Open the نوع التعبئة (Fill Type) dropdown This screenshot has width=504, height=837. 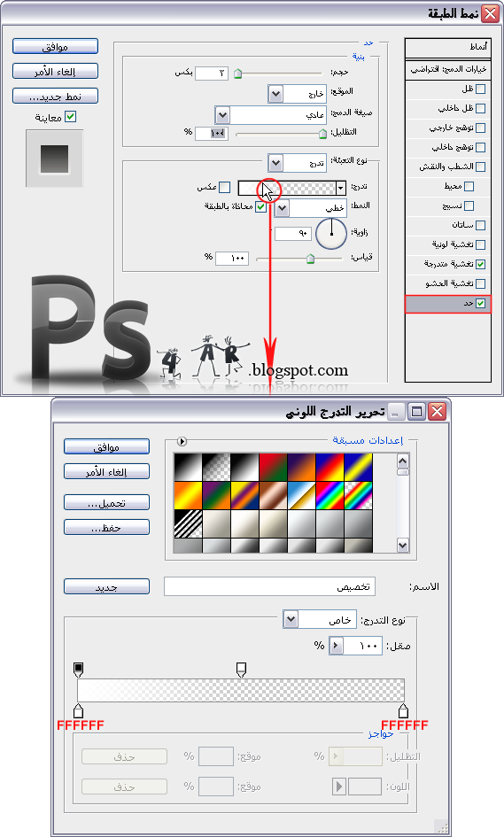pos(275,163)
